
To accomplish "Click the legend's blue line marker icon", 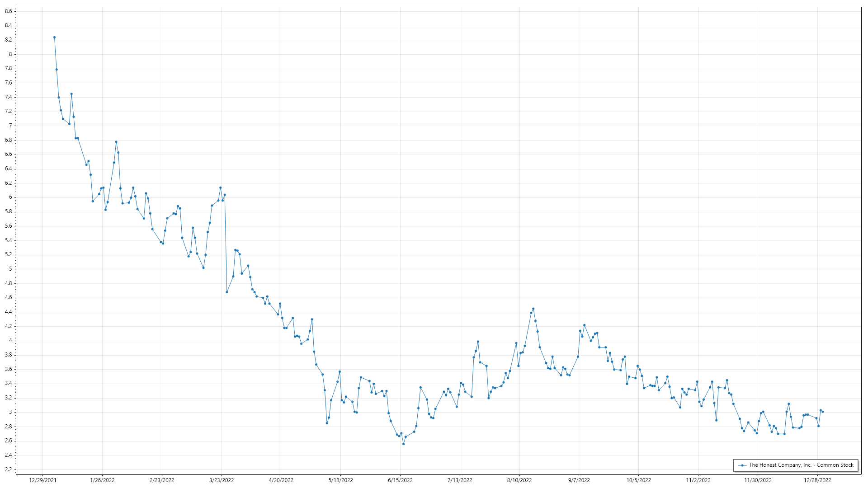I will [x=742, y=465].
